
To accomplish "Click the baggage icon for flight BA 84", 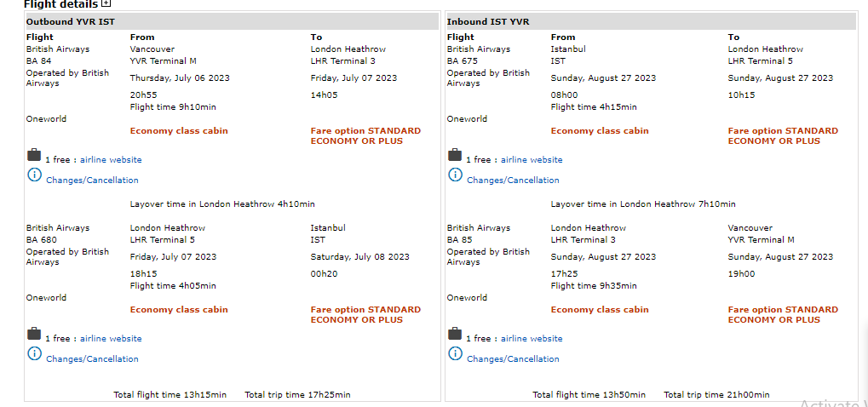I will (x=34, y=155).
